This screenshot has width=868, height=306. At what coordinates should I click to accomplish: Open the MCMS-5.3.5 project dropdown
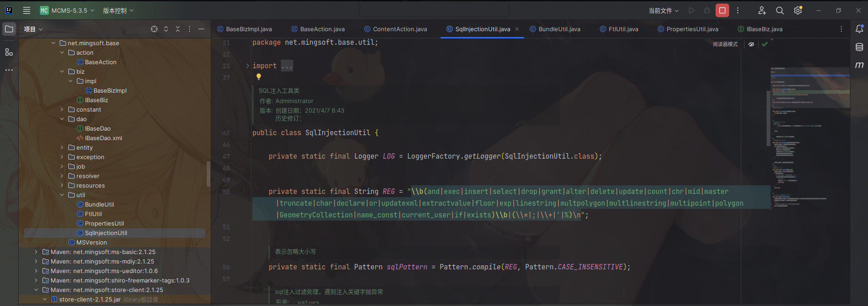(68, 10)
